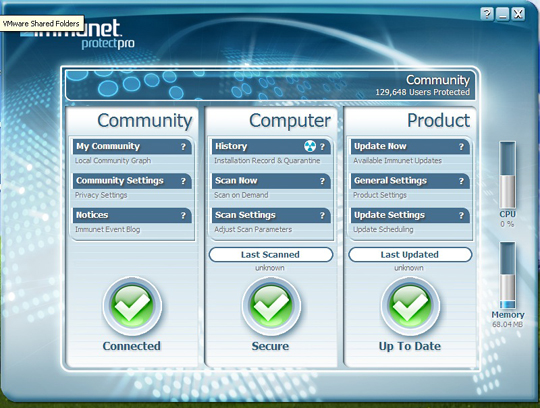Click the Connected green checkmark icon
The width and height of the screenshot is (540, 408).
pos(132,306)
